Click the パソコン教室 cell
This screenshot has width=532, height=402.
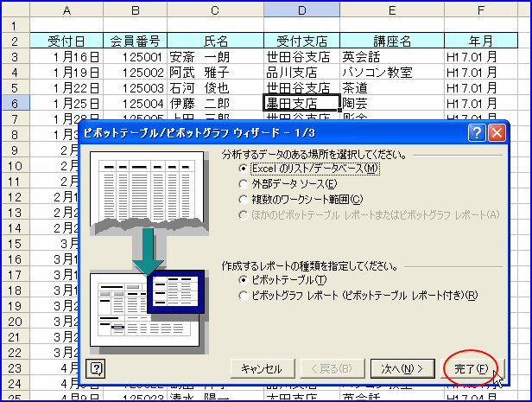(392, 73)
